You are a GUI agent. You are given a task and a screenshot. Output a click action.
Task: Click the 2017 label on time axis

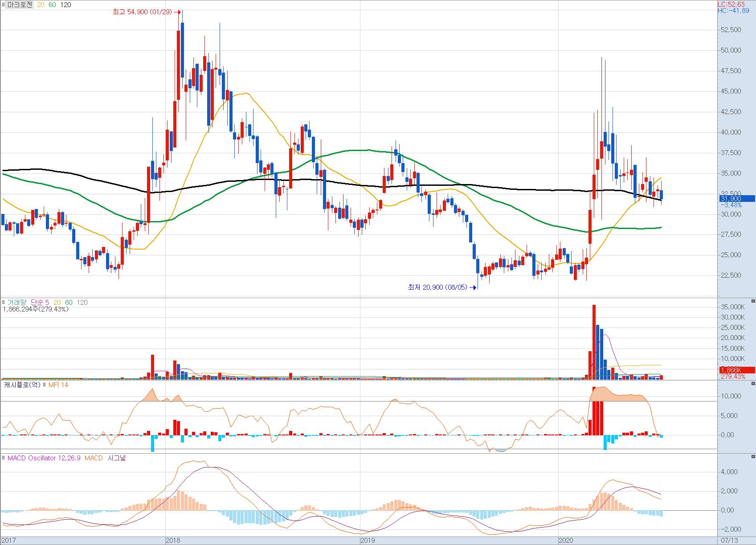click(9, 541)
